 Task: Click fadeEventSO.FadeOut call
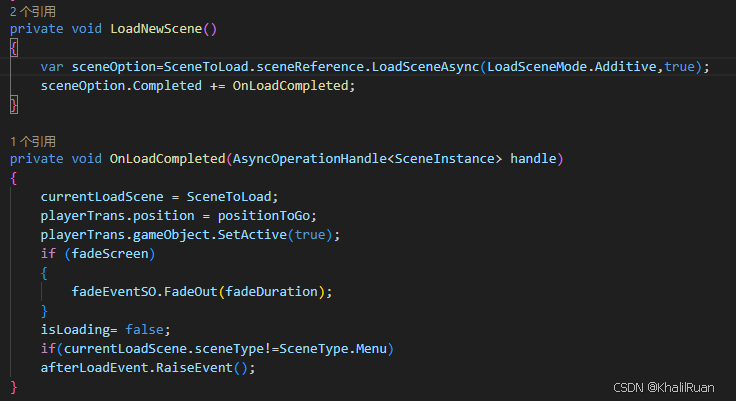pyautogui.click(x=145, y=292)
